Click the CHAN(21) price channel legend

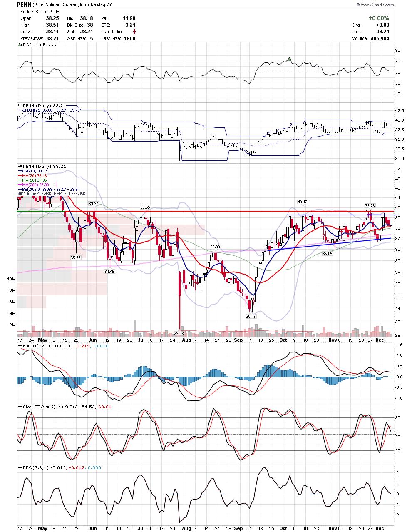(x=49, y=110)
